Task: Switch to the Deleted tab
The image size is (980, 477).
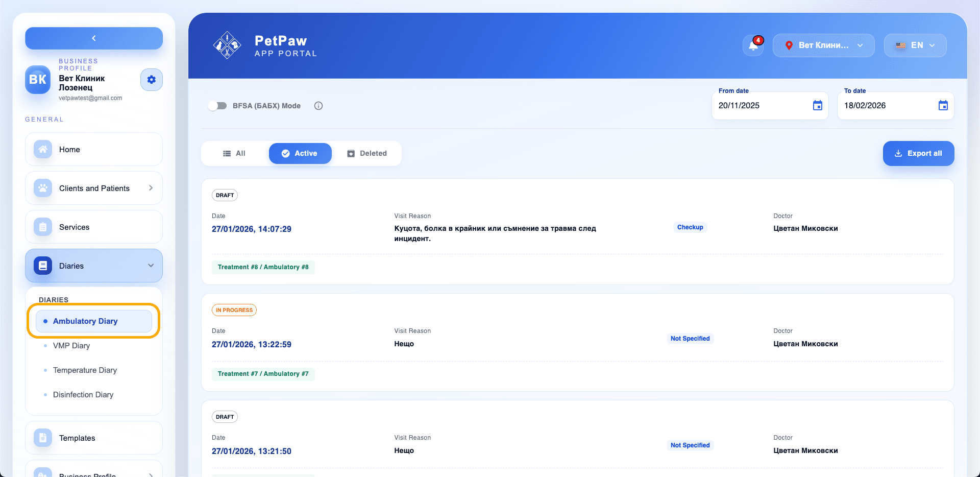Action: pos(367,153)
